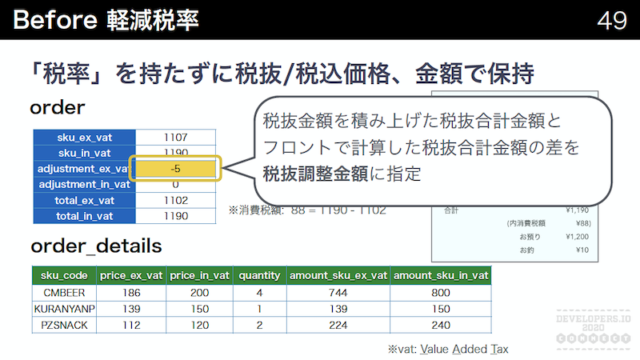Select the CMBEER sku code cell
This screenshot has height=360, width=640.
click(64, 293)
